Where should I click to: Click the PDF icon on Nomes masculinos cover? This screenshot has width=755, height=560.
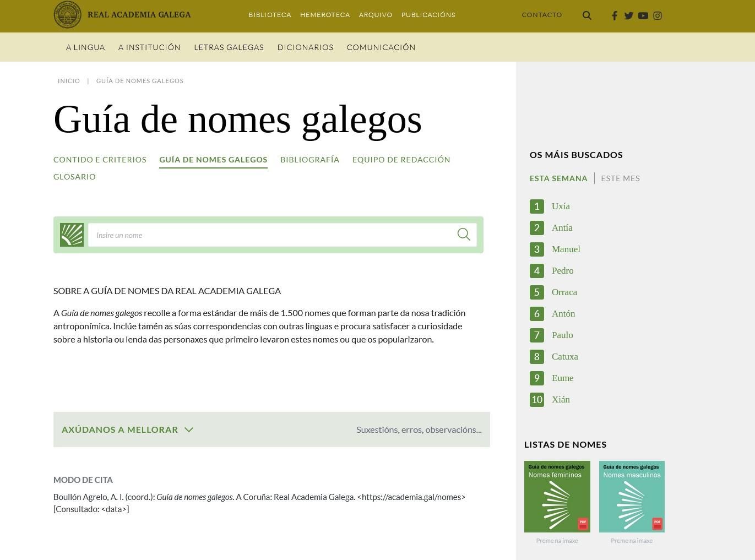click(657, 524)
